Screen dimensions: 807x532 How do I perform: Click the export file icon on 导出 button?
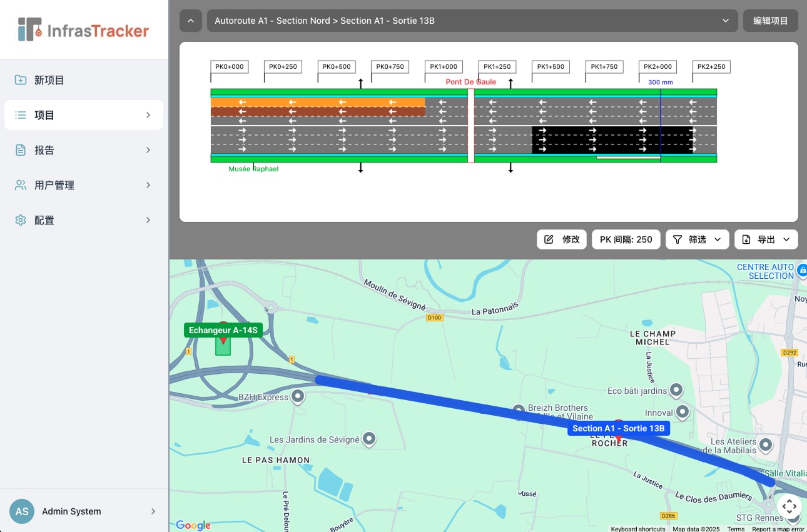[x=746, y=239]
